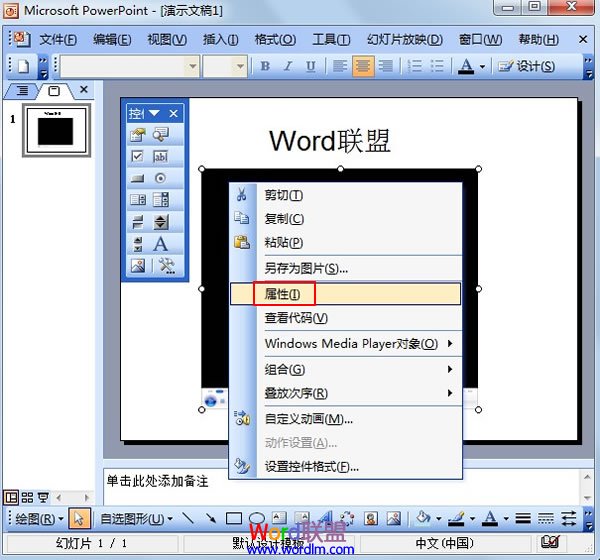Switch to Outline tab in side pane
The height and width of the screenshot is (560, 600).
pos(22,91)
